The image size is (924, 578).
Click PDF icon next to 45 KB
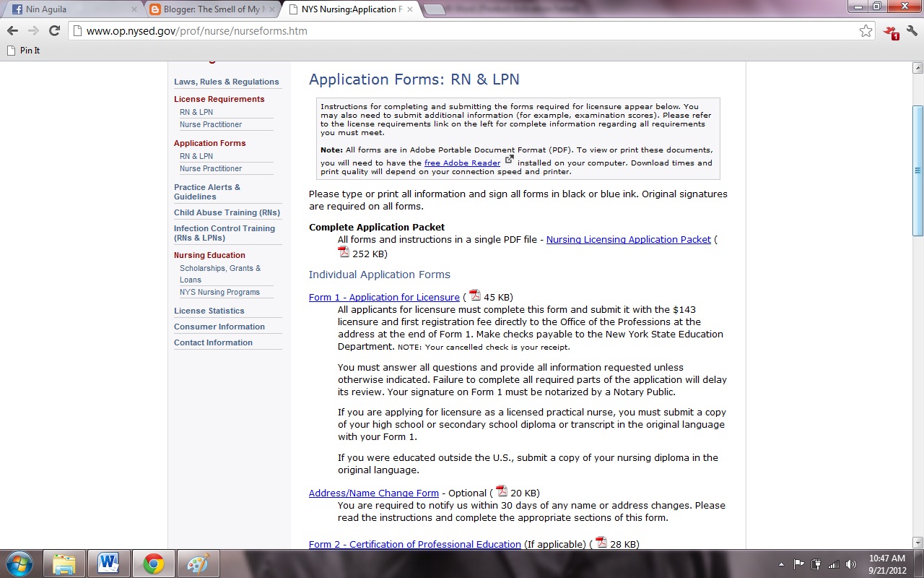(x=475, y=296)
